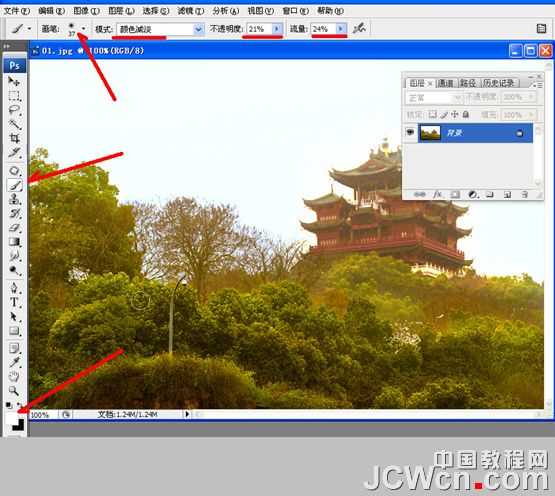Select the Dodge tool
This screenshot has width=555, height=496.
pos(14,270)
